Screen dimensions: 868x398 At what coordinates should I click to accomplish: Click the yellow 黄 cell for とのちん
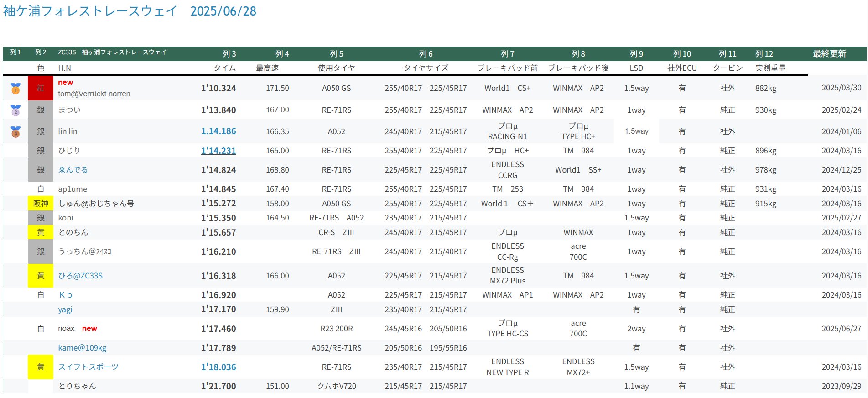[41, 232]
